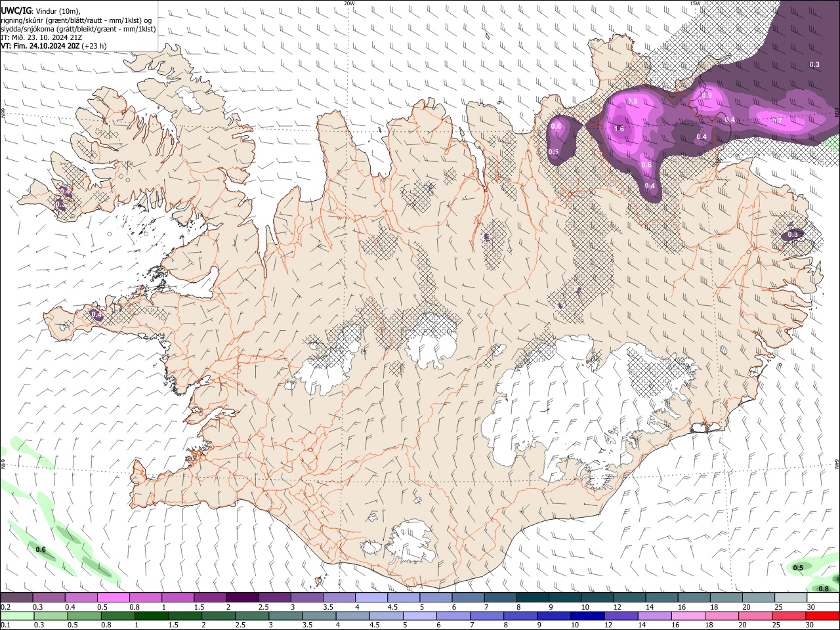Click the 'slydda/snjókoma' legend description line

coord(78,29)
